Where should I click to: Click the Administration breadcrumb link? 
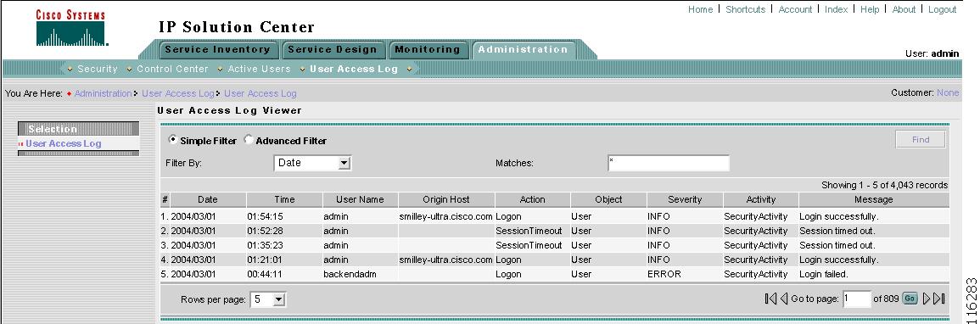click(x=104, y=93)
